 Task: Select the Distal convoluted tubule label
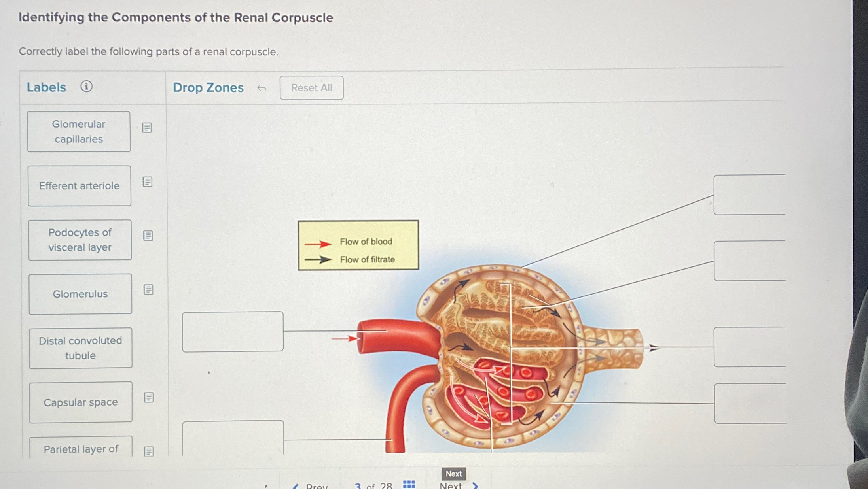(x=80, y=348)
